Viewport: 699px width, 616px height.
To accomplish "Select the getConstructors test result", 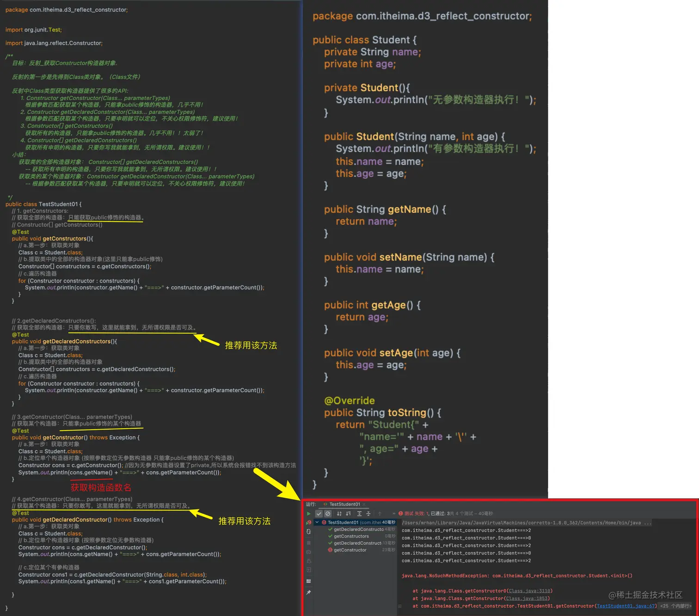I will tap(362, 536).
